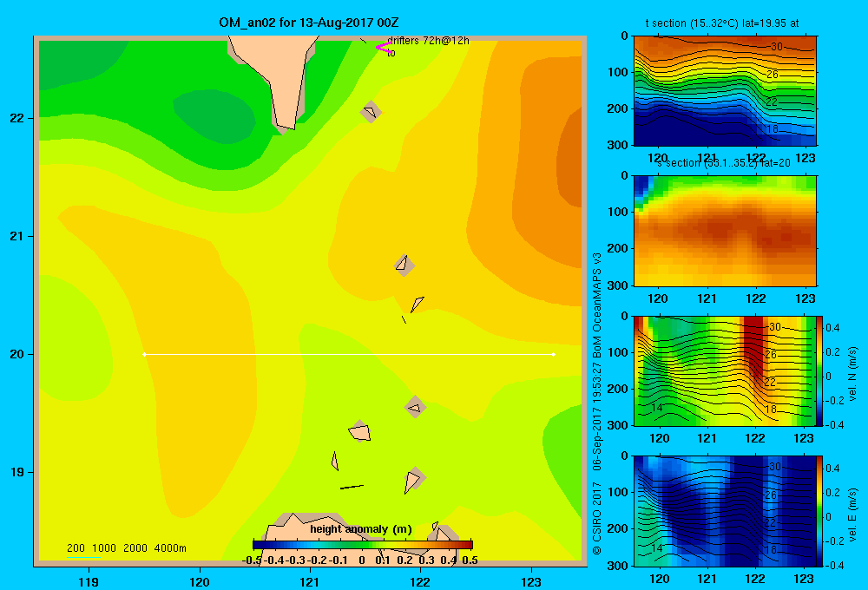Select latitude label 21 on main map
Screen dimensions: 868x590
(17, 236)
